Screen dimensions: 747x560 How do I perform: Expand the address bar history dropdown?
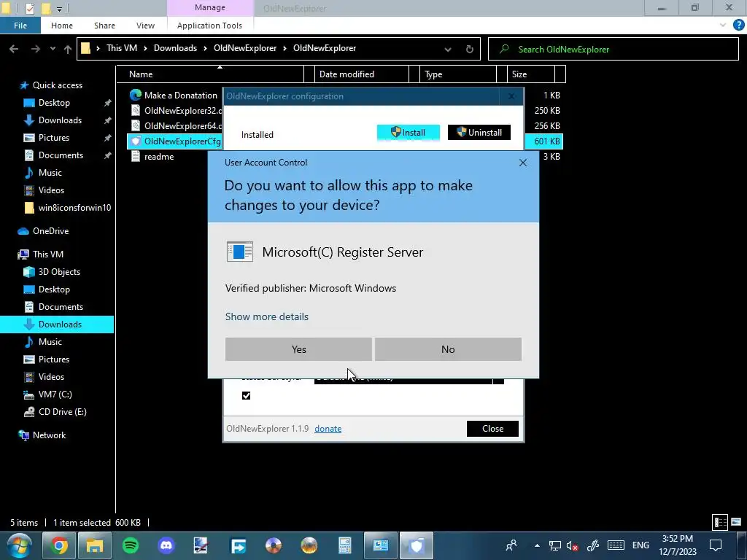point(448,49)
